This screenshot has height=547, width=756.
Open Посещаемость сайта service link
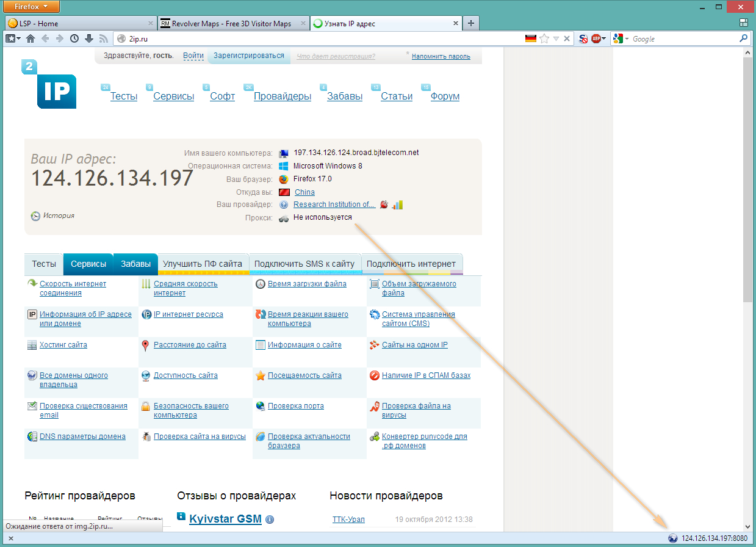(x=304, y=375)
